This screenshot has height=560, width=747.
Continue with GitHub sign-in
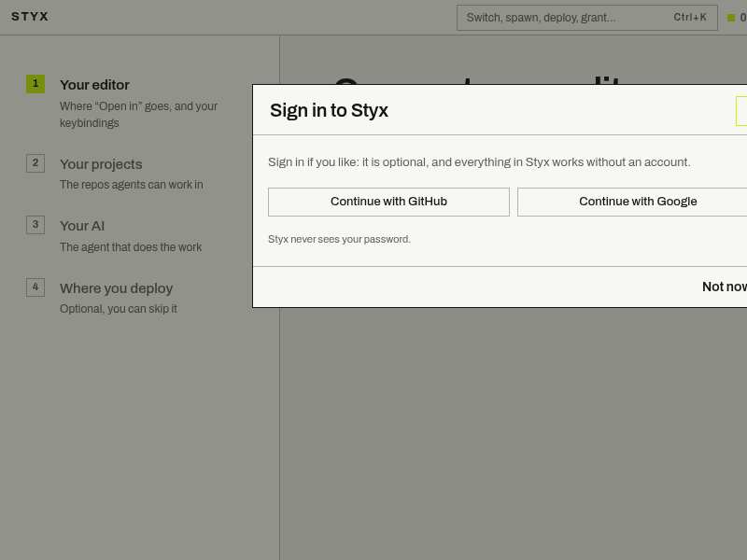point(388,202)
